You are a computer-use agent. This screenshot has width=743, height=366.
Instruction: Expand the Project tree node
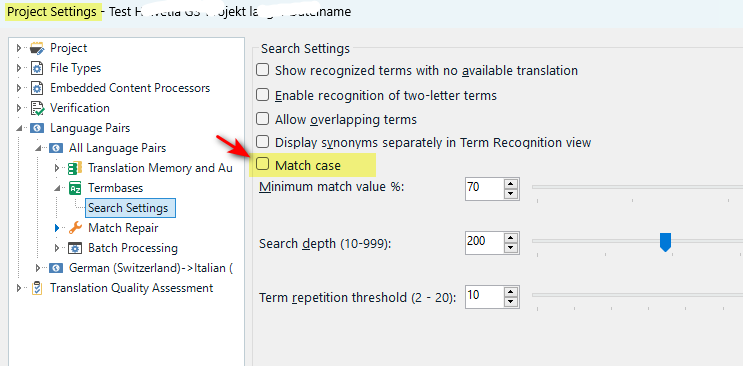point(19,48)
